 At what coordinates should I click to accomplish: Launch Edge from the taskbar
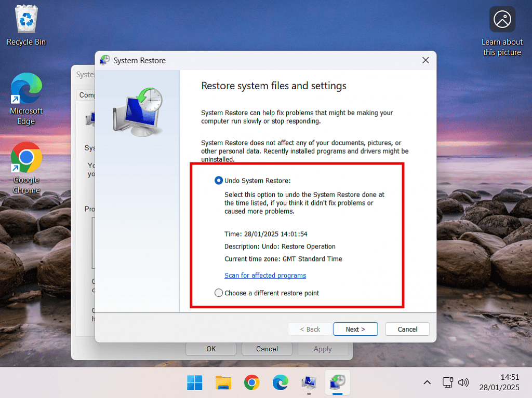281,383
